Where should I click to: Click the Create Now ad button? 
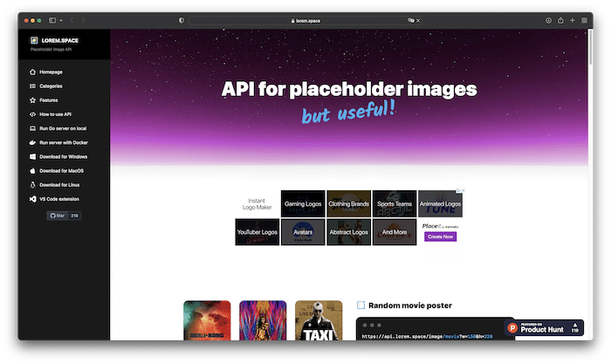click(x=440, y=237)
